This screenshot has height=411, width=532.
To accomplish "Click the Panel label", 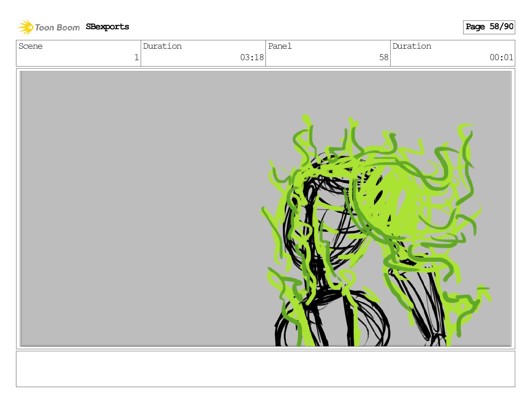I will (280, 46).
